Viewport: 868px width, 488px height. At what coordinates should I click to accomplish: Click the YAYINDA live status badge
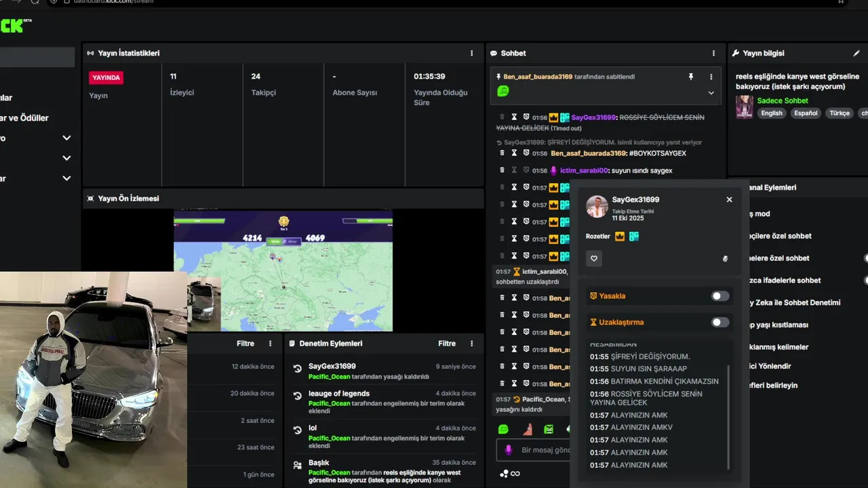tap(106, 77)
